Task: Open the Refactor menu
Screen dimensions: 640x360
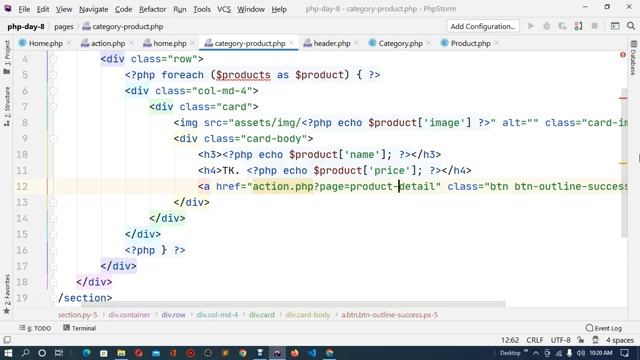Action: (152, 9)
